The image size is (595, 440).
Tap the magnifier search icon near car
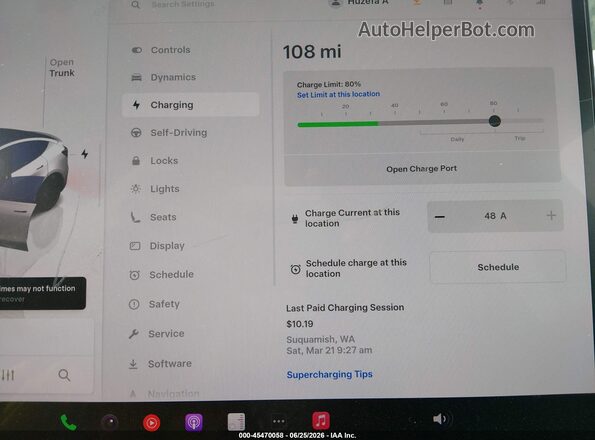64,375
